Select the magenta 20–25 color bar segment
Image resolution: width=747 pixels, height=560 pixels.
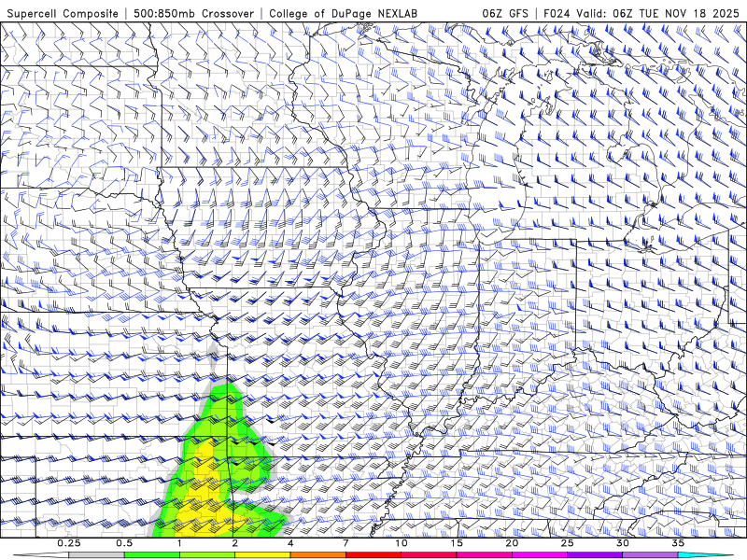click(540, 555)
